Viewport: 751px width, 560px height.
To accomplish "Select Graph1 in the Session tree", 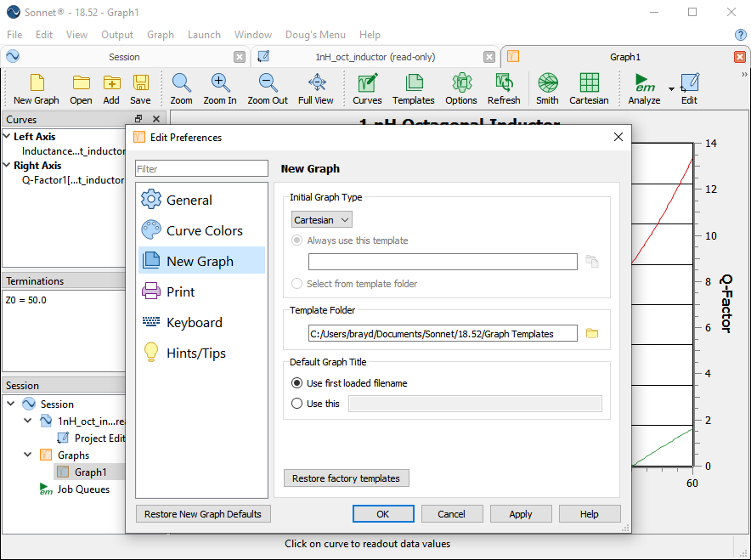I will (91, 472).
